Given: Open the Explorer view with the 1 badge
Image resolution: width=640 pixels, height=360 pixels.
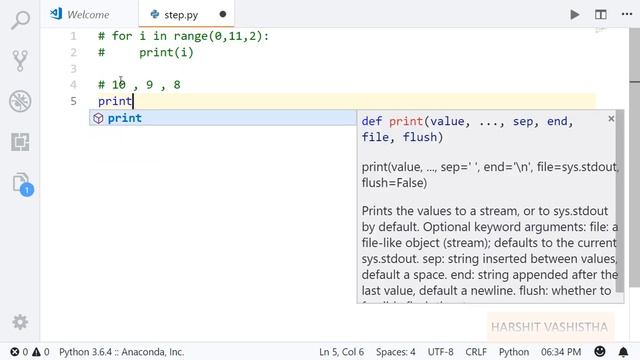Looking at the screenshot, I should (22, 184).
